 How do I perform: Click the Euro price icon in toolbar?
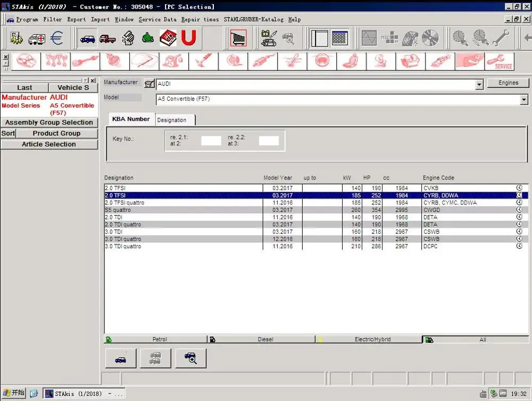(56, 38)
